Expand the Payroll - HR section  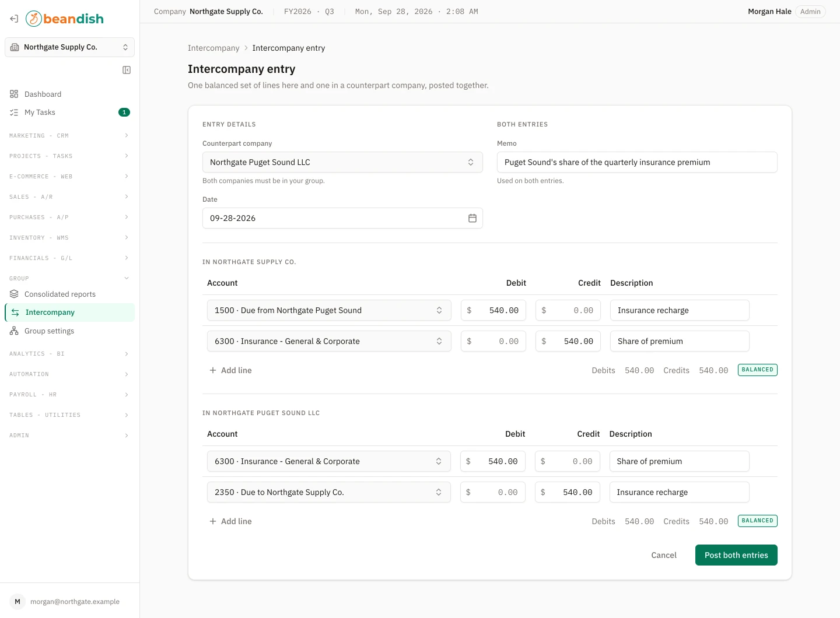69,395
